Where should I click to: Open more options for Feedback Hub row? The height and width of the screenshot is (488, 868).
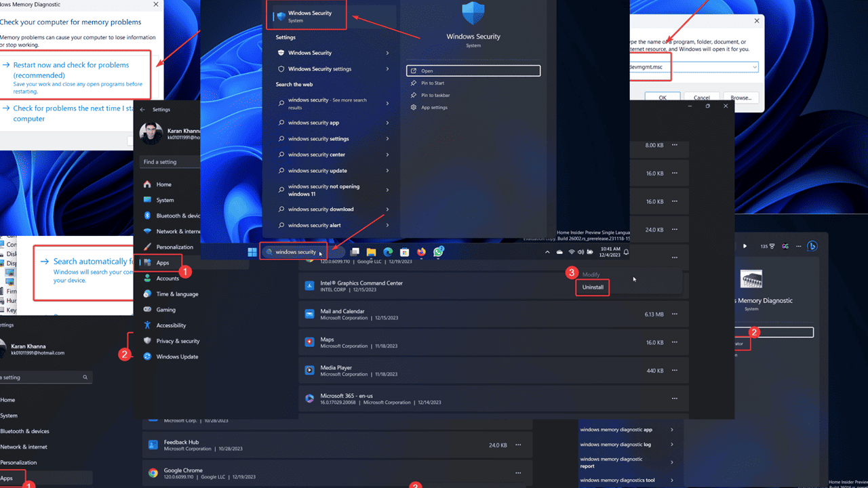pyautogui.click(x=518, y=445)
